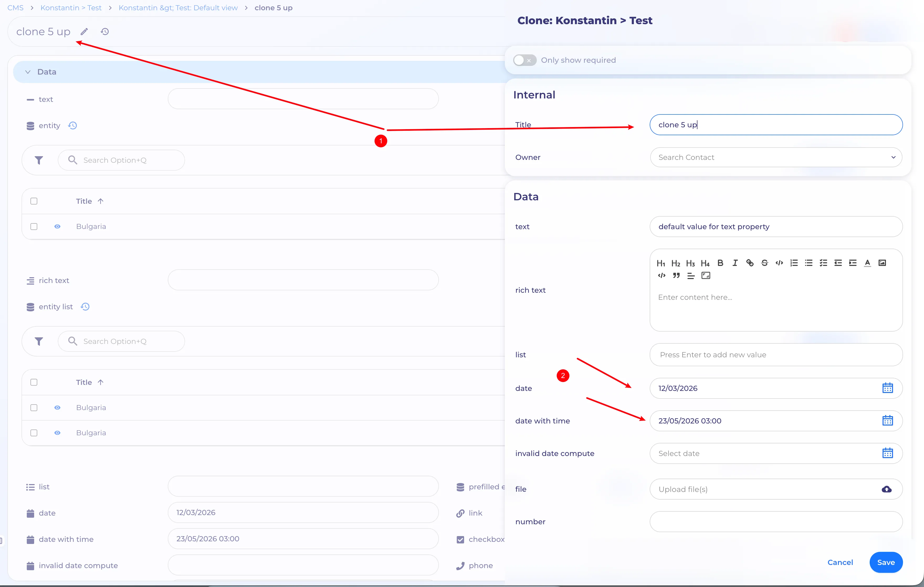View the Bulgaria record in the entity table
924x587 pixels.
tap(57, 226)
